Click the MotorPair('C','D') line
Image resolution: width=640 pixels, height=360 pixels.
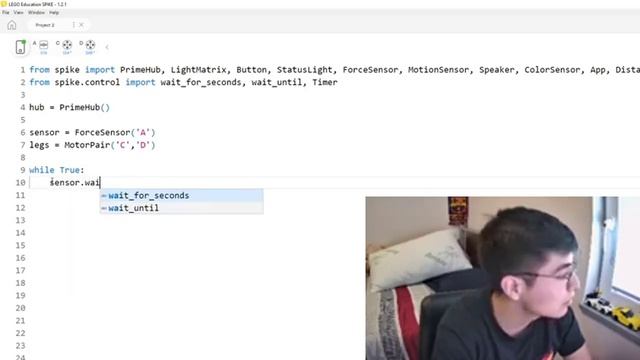(x=92, y=145)
